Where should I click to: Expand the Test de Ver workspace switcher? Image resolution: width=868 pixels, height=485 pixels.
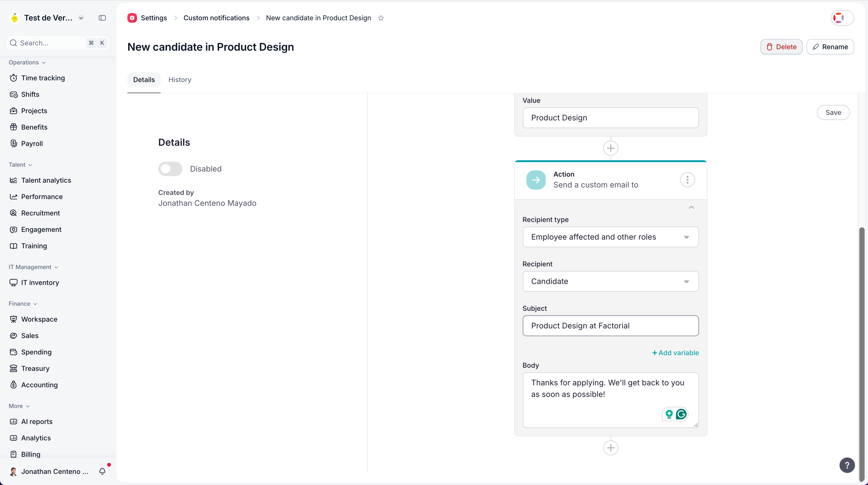(81, 18)
